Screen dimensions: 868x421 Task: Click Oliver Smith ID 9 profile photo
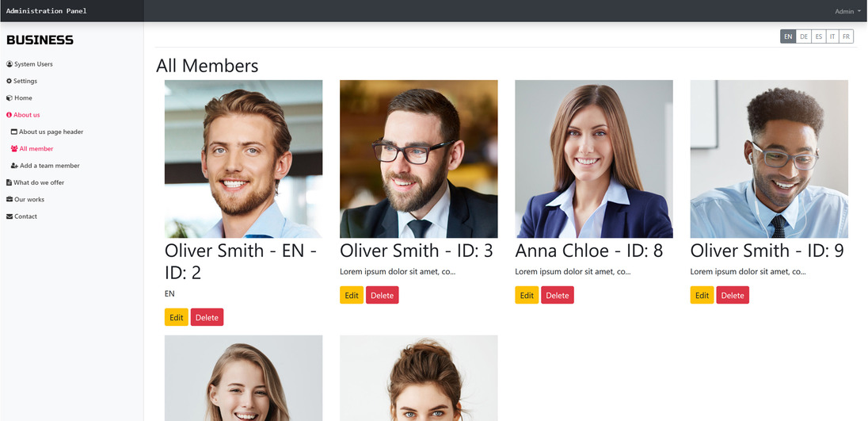click(769, 159)
